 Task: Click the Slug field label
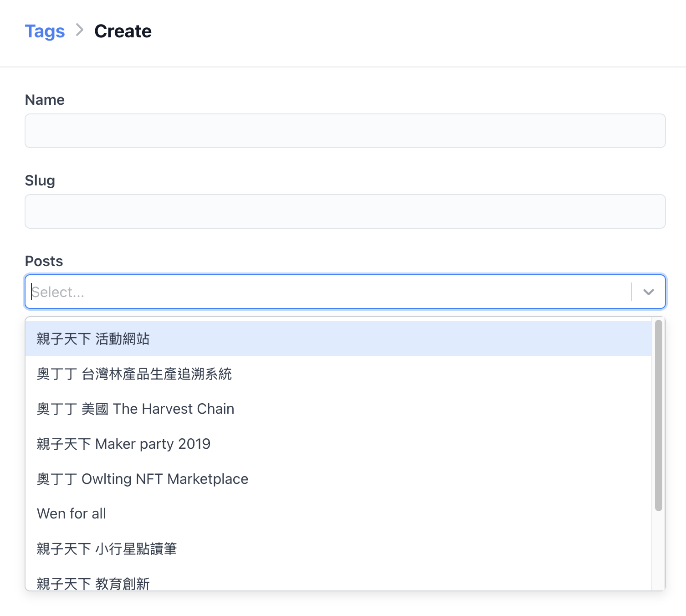tap(40, 180)
